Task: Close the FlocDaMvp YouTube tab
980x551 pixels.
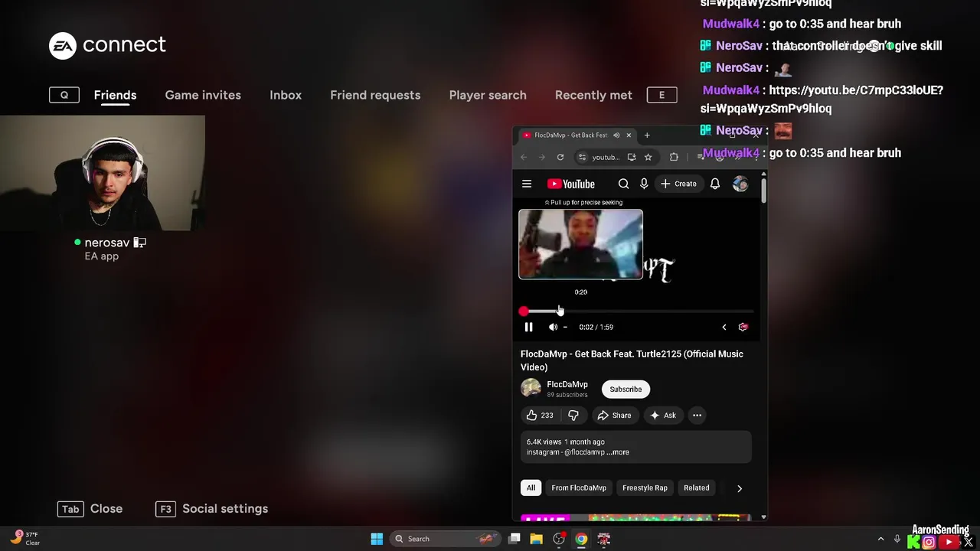Action: pos(629,135)
